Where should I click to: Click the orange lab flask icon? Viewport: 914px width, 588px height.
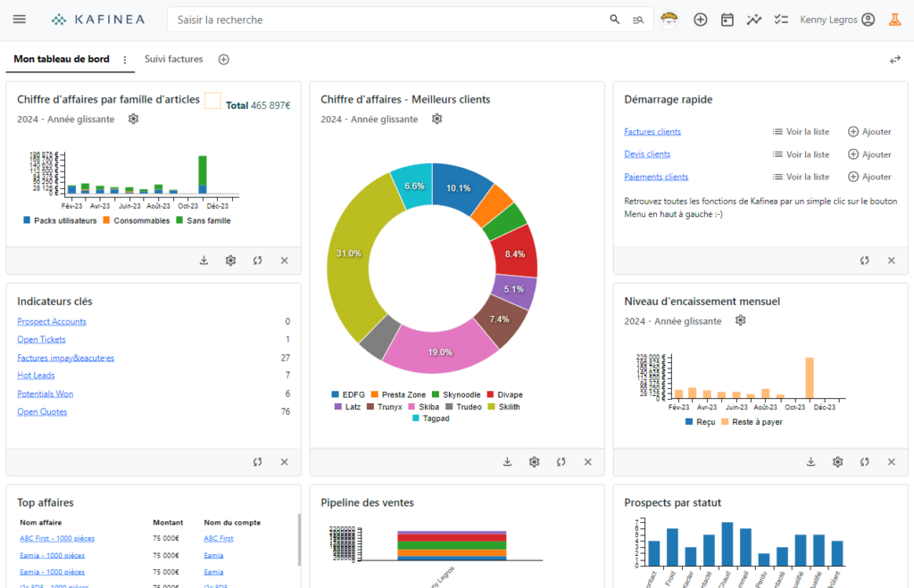tap(894, 20)
